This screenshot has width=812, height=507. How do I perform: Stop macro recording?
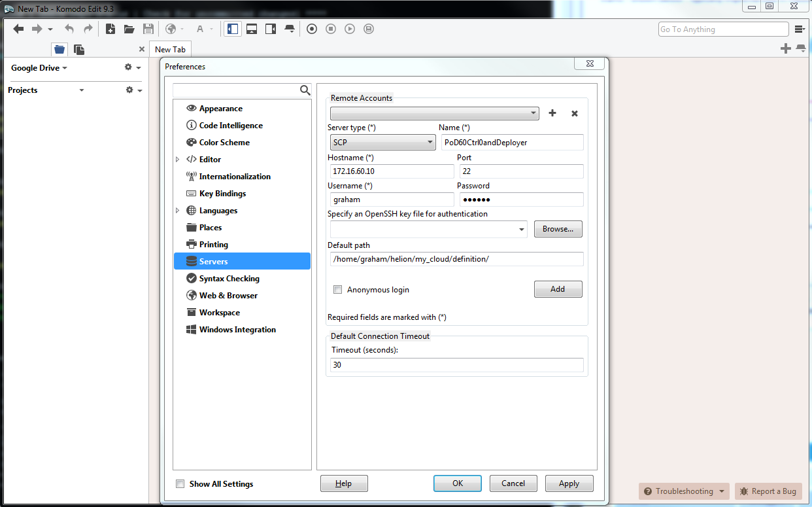coord(331,29)
